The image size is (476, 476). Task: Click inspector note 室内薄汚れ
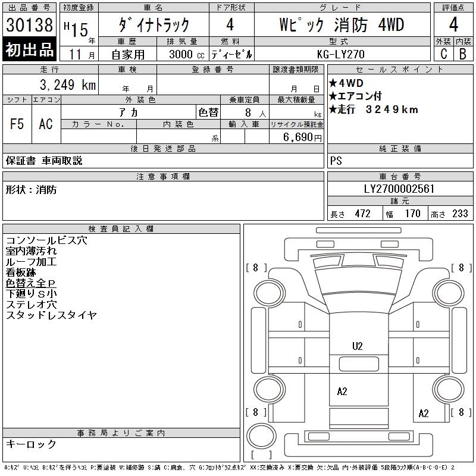pyautogui.click(x=31, y=251)
